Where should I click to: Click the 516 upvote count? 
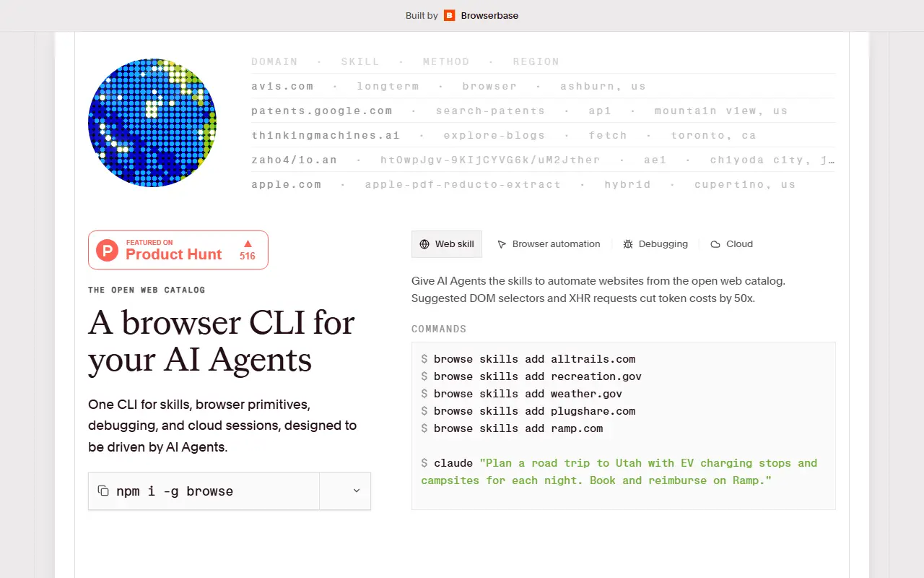point(248,256)
